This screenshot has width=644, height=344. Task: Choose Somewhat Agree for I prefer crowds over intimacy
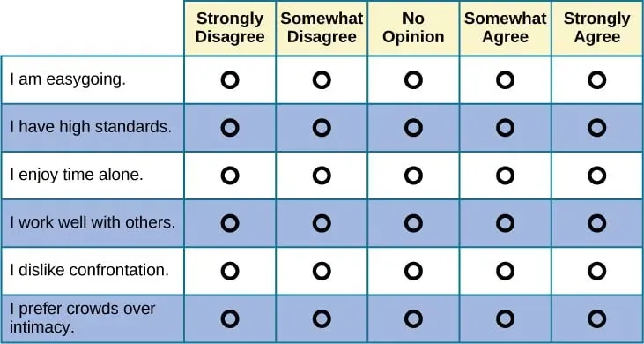(505, 318)
